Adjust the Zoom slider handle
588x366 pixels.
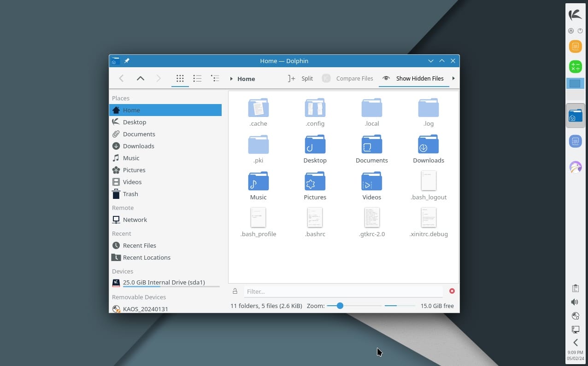(x=340, y=306)
